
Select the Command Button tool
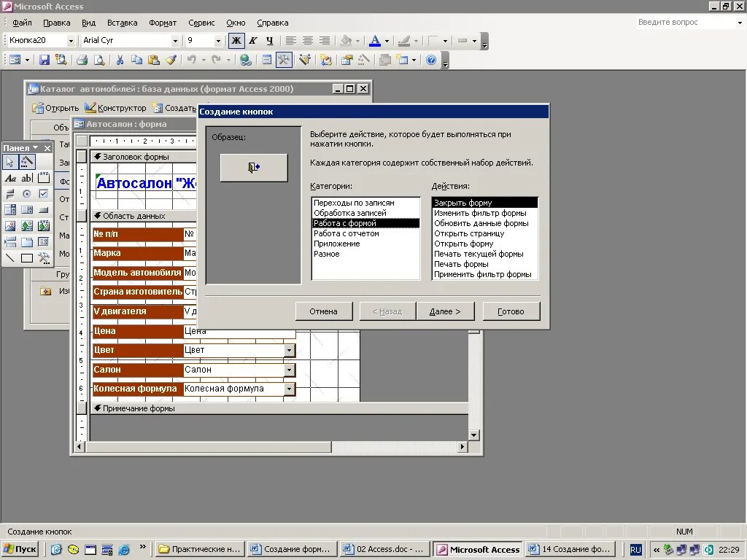coord(43,209)
